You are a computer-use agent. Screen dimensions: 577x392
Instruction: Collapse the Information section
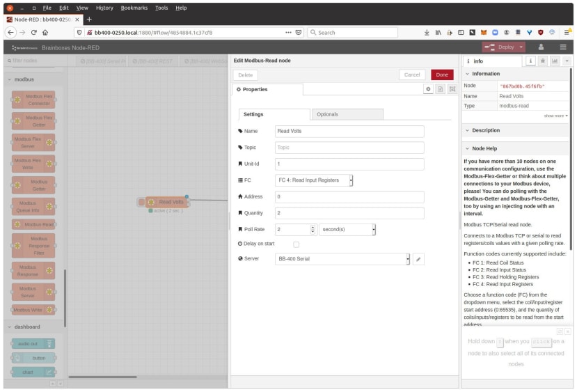pyautogui.click(x=467, y=74)
